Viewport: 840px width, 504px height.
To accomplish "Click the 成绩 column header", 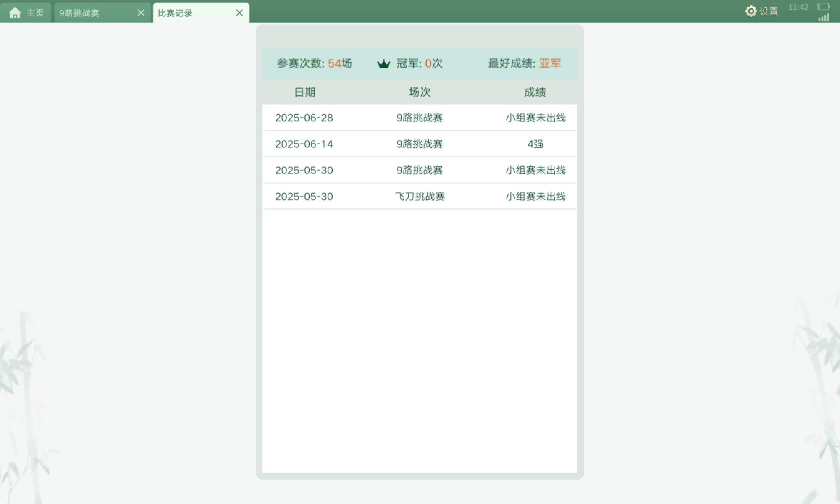I will (535, 92).
